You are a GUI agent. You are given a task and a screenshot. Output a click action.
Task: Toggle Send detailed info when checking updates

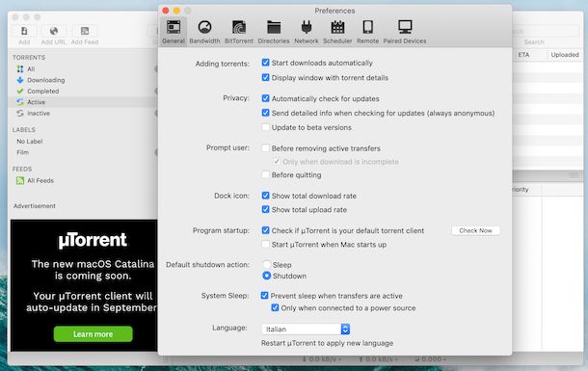(x=265, y=113)
